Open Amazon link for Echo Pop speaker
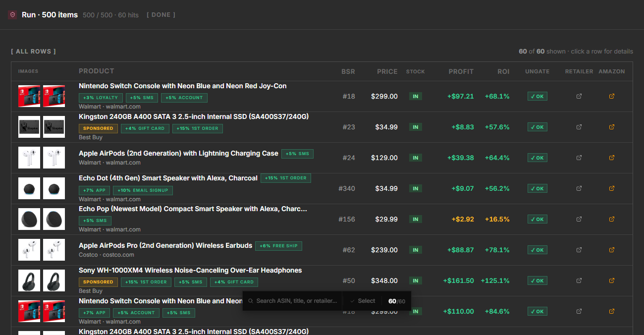This screenshot has height=335, width=644. 612,219
